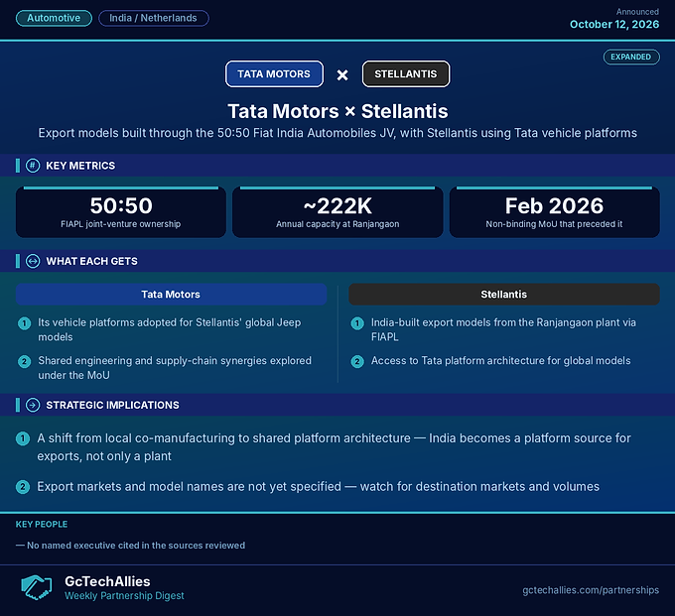Click number 1 bullet for India-built export models

coord(357,323)
